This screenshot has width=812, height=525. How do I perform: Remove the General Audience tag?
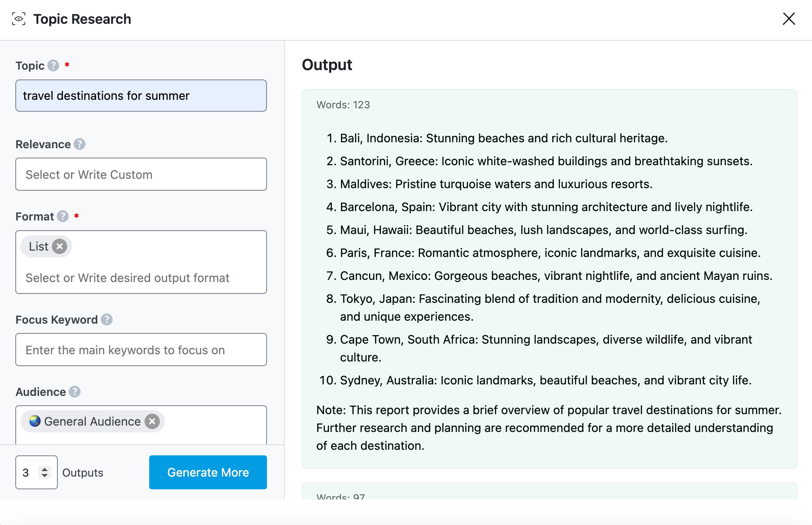pos(152,421)
